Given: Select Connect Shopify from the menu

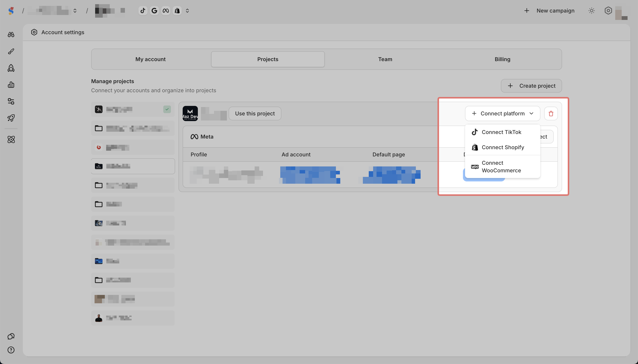Looking at the screenshot, I should pos(502,147).
